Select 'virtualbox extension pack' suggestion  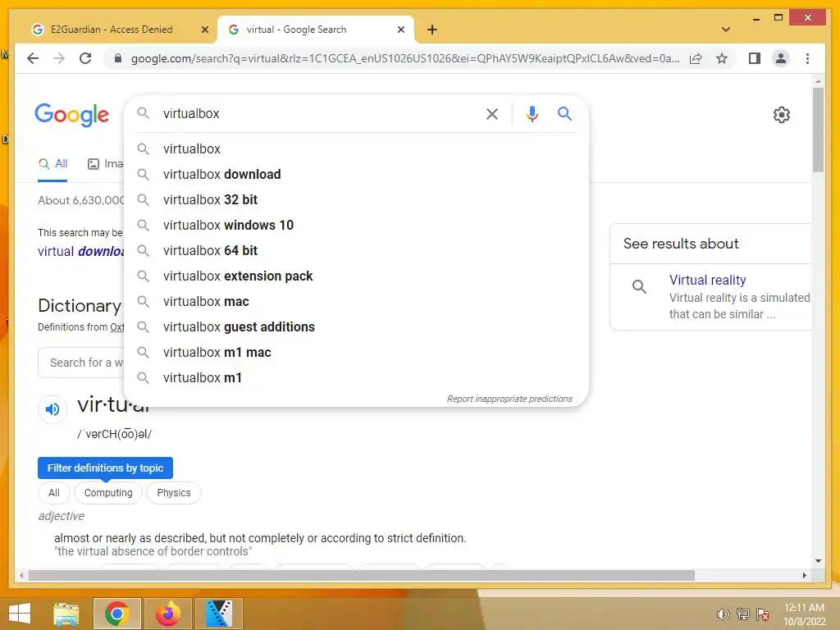(356, 276)
